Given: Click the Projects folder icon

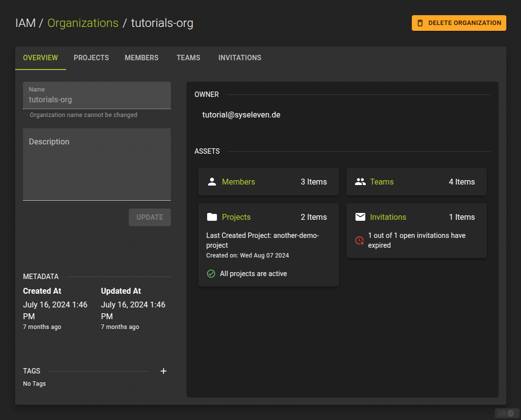Looking at the screenshot, I should (x=212, y=216).
